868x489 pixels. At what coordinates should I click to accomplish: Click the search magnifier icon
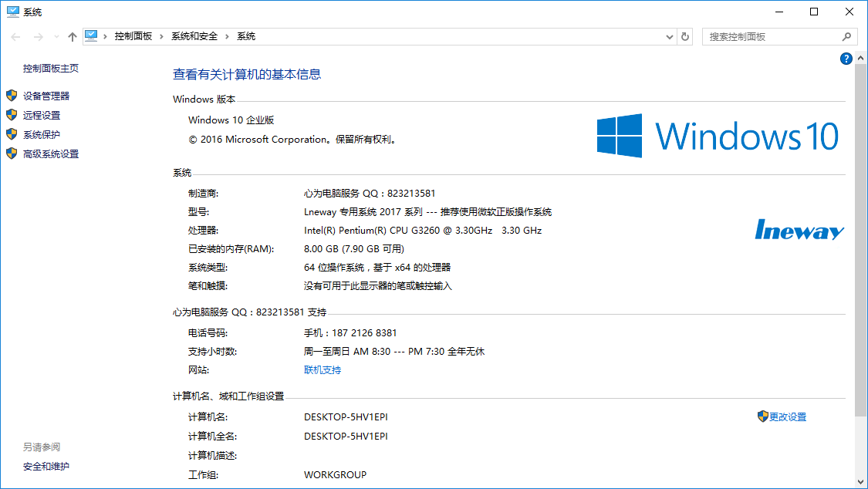coord(846,36)
